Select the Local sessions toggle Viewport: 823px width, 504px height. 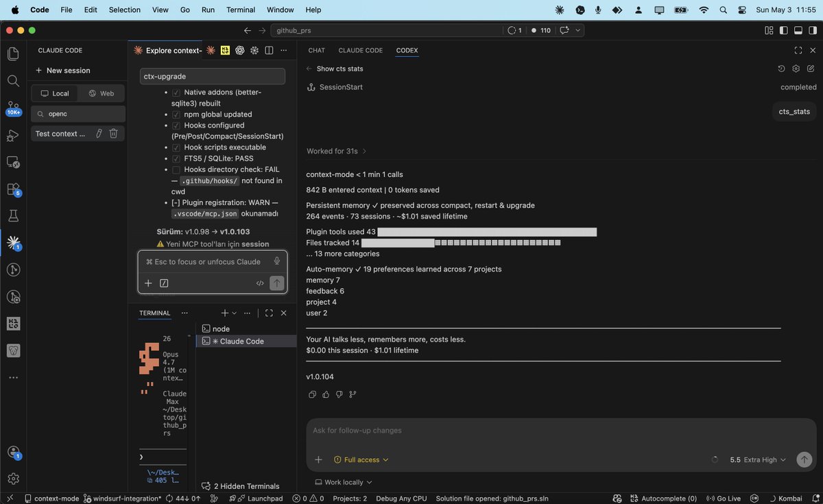(55, 93)
